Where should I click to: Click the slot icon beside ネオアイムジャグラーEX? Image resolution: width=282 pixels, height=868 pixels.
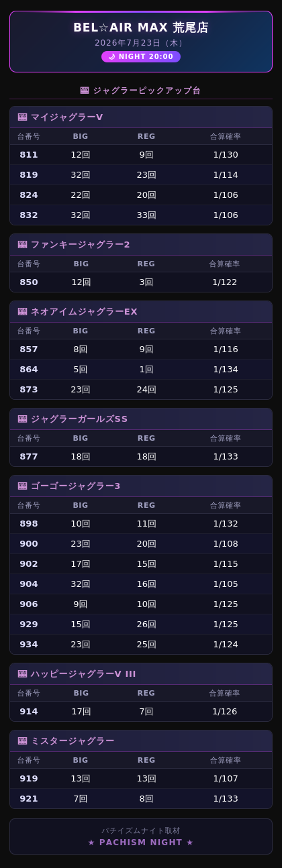(22, 311)
